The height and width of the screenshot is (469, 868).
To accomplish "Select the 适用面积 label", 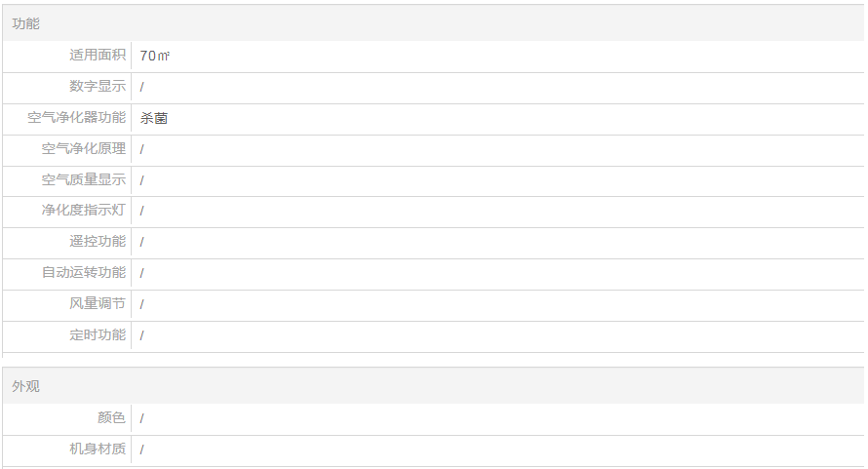I will coord(97,56).
